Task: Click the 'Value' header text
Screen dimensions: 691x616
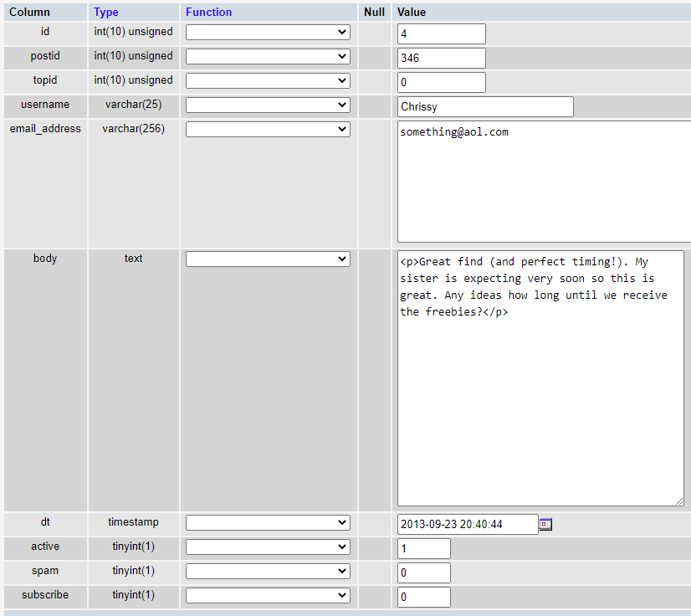Action: pos(412,12)
